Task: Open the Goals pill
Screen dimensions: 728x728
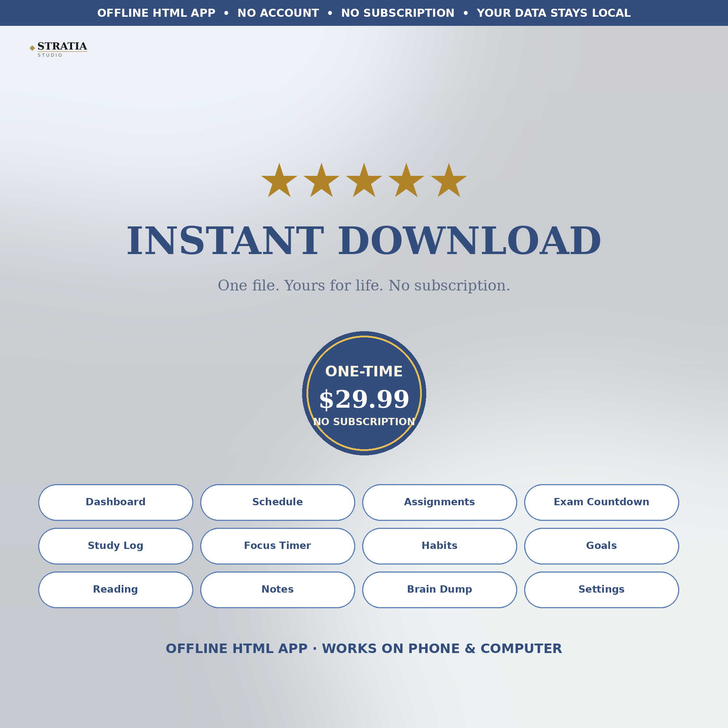Action: [602, 546]
